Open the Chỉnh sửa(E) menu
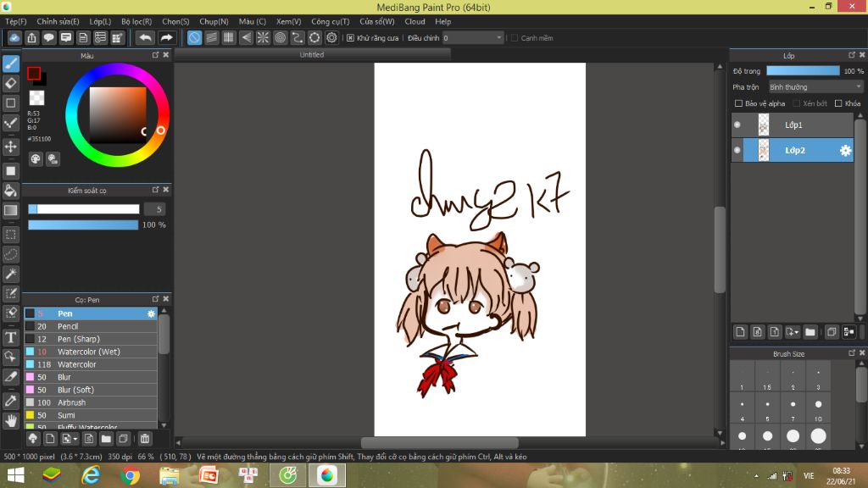 58,21
